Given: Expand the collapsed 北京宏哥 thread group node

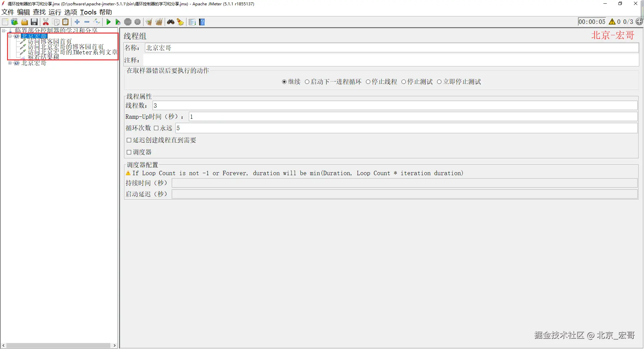Looking at the screenshot, I should [x=10, y=63].
